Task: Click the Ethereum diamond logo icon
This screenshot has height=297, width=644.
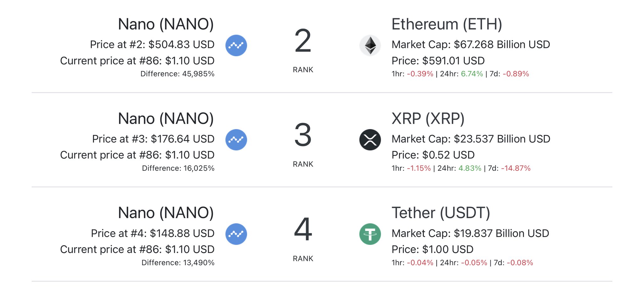Action: [370, 46]
